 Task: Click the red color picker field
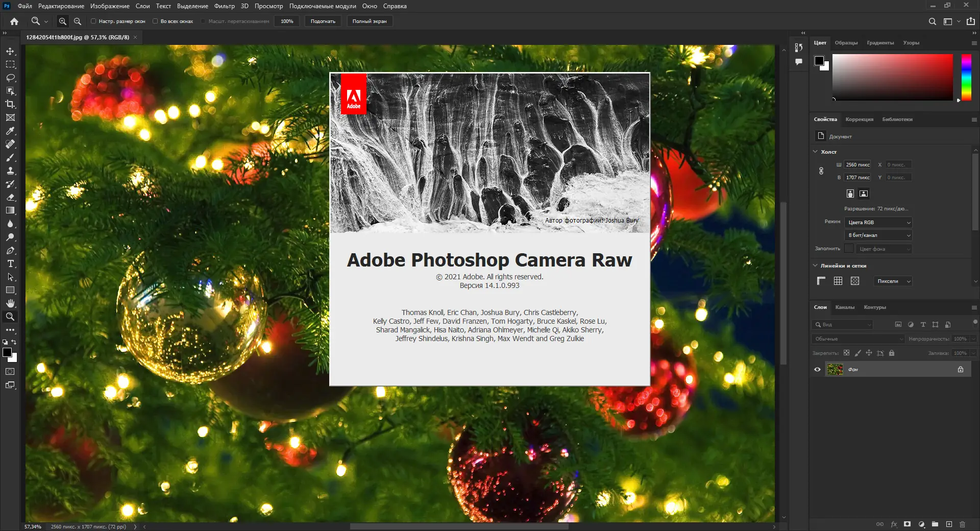[893, 77]
